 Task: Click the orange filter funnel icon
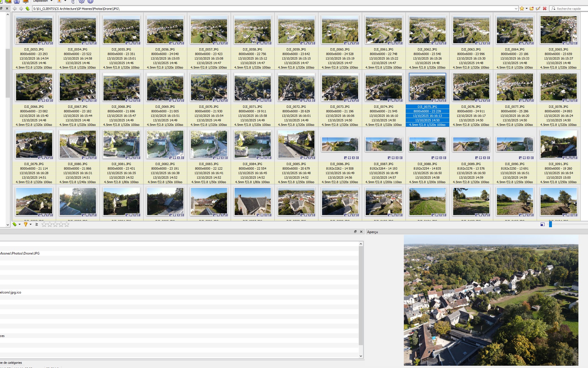pyautogui.click(x=26, y=224)
